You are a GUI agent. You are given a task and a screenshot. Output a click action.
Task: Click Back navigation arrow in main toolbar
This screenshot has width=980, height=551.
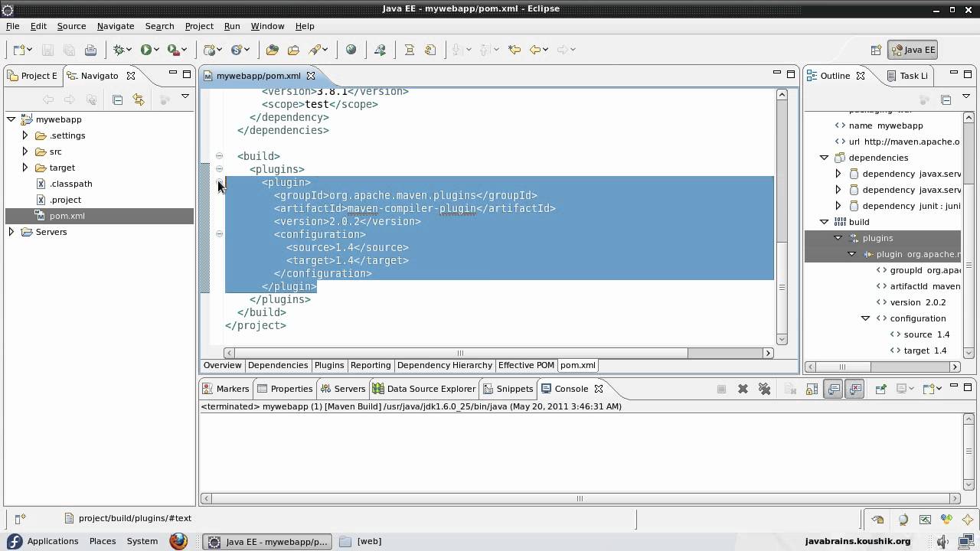pos(535,50)
